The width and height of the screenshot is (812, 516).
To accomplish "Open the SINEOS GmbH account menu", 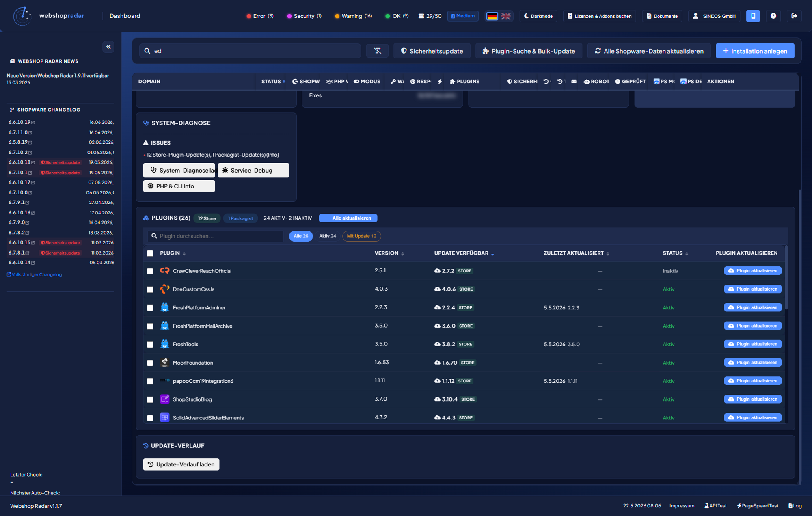I will pyautogui.click(x=714, y=16).
